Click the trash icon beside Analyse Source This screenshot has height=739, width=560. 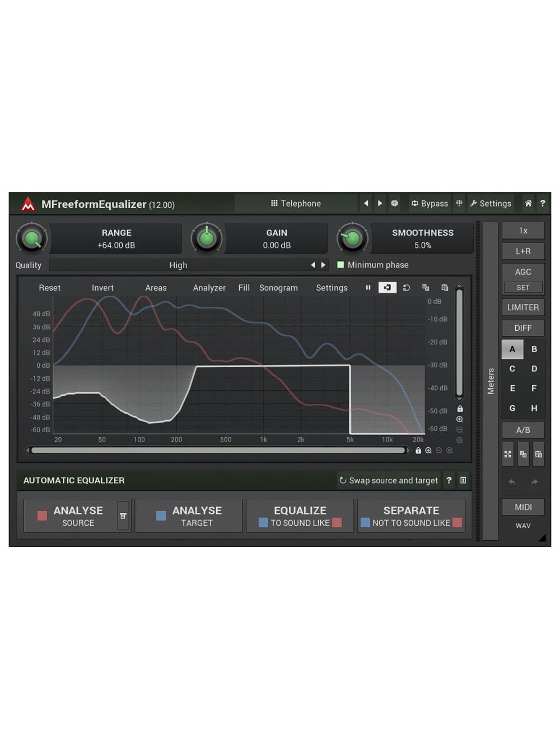tap(123, 516)
